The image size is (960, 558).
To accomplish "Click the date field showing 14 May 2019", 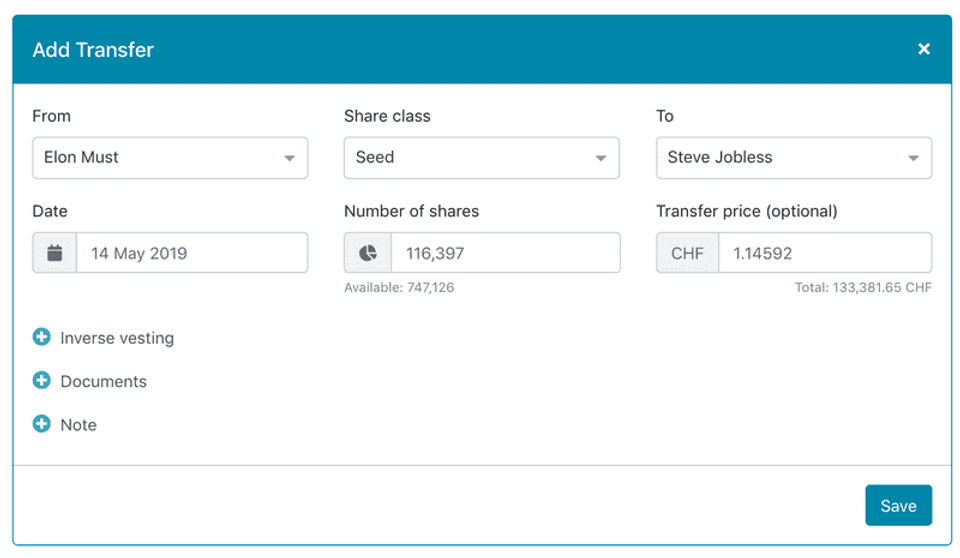I will [x=191, y=253].
